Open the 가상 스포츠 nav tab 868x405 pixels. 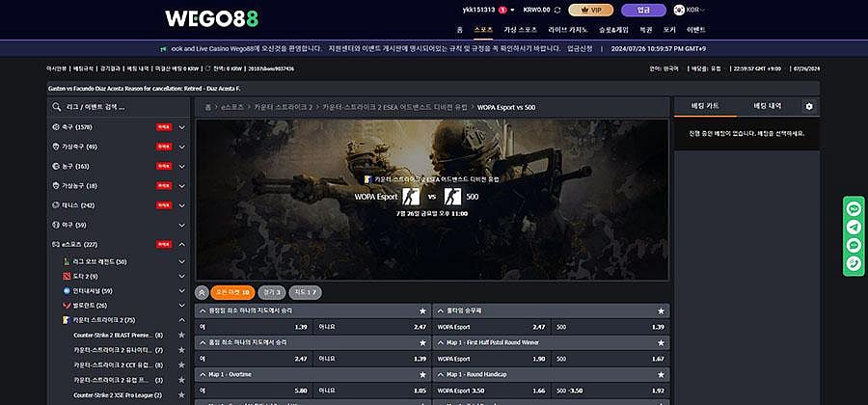click(521, 30)
